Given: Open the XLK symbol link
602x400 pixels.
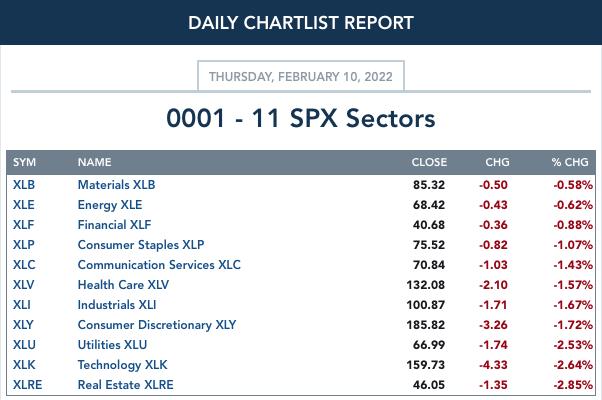Looking at the screenshot, I should click(24, 365).
